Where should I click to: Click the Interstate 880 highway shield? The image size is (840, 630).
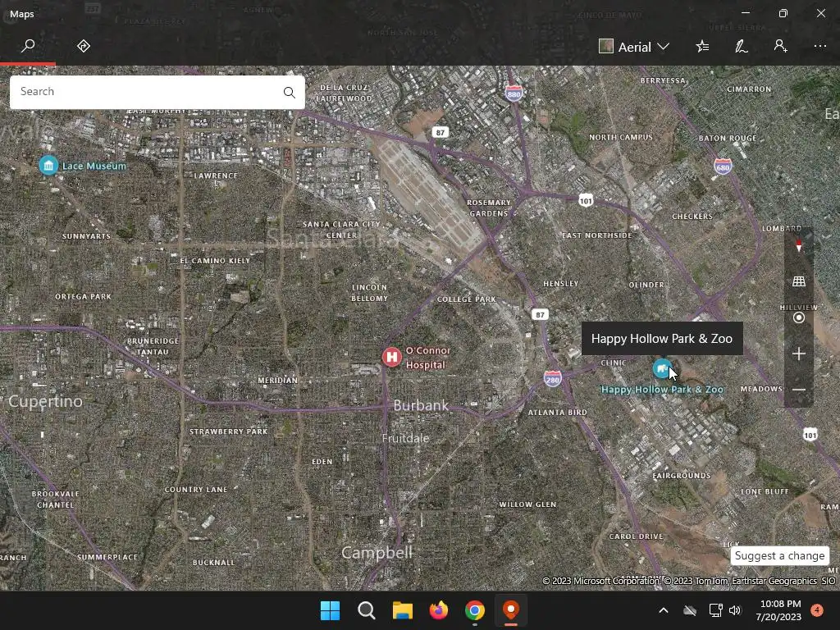point(514,94)
